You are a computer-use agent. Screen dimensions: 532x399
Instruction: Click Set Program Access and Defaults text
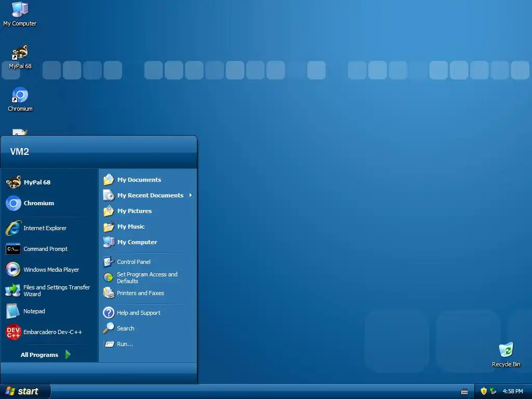point(147,278)
